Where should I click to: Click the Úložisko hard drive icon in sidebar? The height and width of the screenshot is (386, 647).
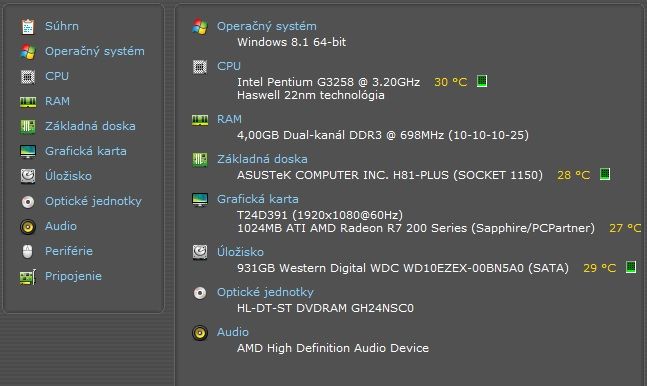(28, 176)
